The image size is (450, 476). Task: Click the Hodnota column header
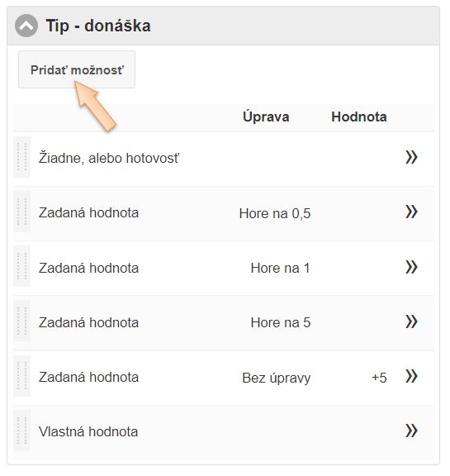pyautogui.click(x=359, y=117)
